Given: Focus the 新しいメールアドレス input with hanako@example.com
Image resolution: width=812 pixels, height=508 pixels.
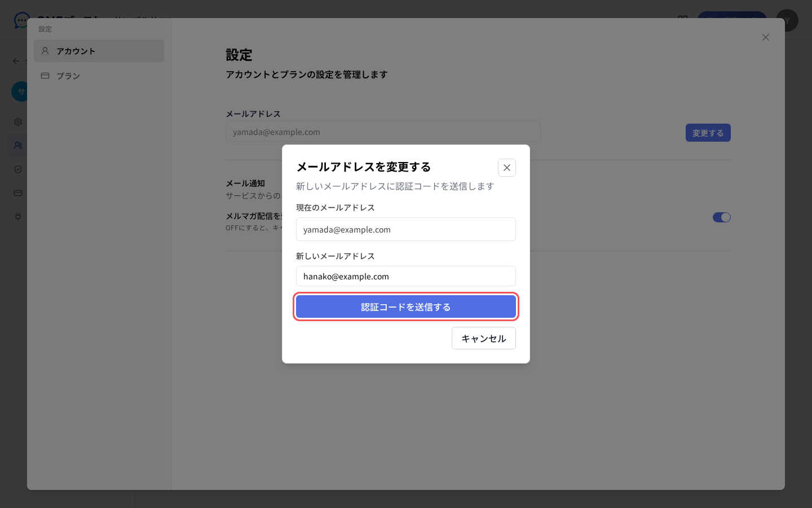Looking at the screenshot, I should click(x=406, y=276).
